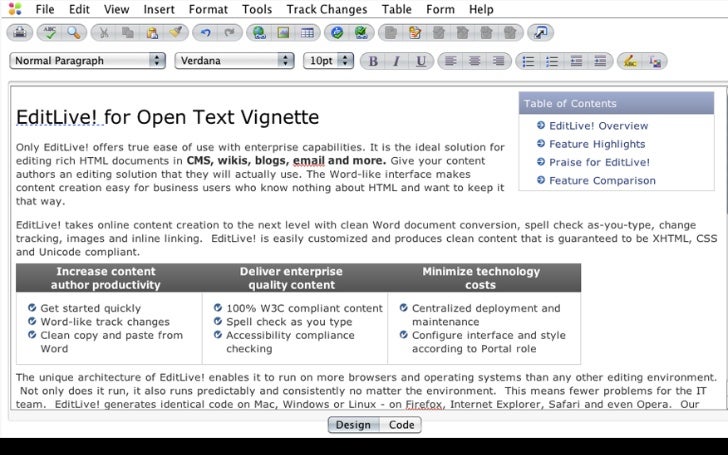This screenshot has width=728, height=455.
Task: Open the Verdana font dropdown
Action: coord(234,61)
